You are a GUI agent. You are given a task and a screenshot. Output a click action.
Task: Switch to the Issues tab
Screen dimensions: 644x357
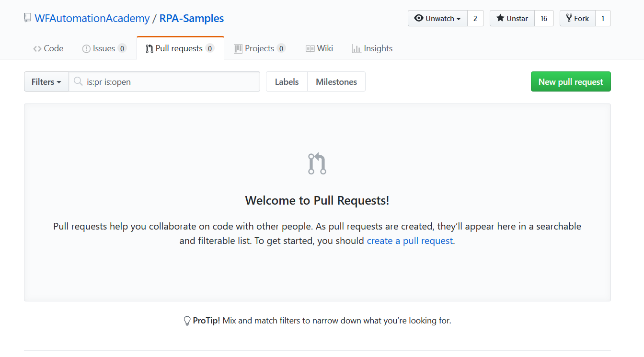(x=104, y=48)
